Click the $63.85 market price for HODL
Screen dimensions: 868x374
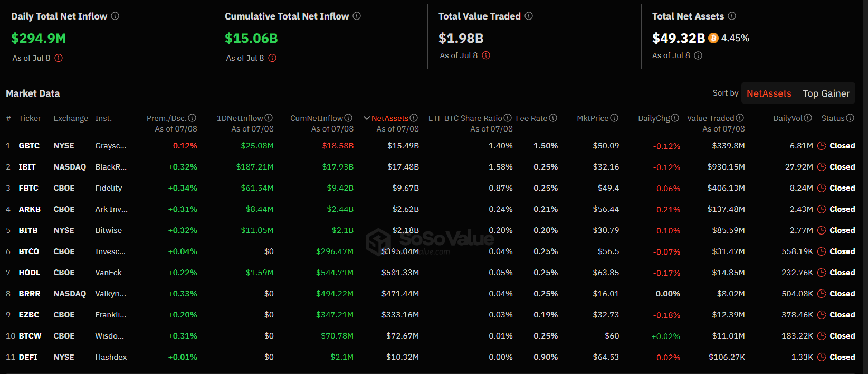(606, 273)
